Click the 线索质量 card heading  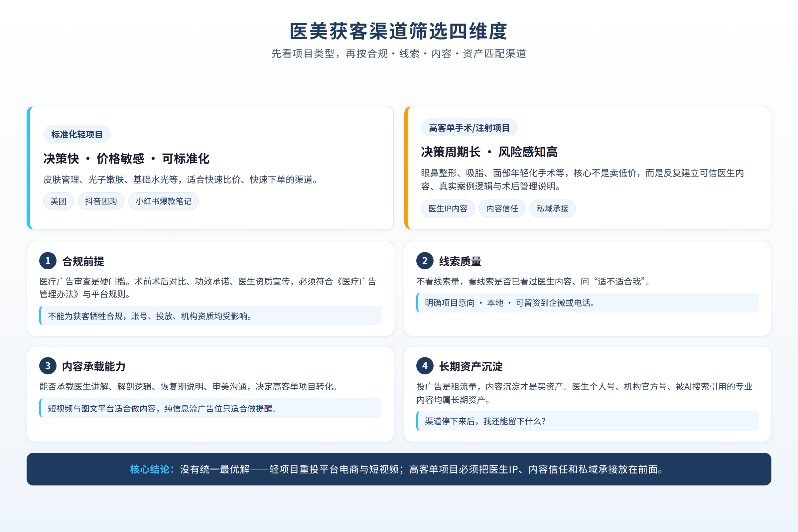[460, 261]
